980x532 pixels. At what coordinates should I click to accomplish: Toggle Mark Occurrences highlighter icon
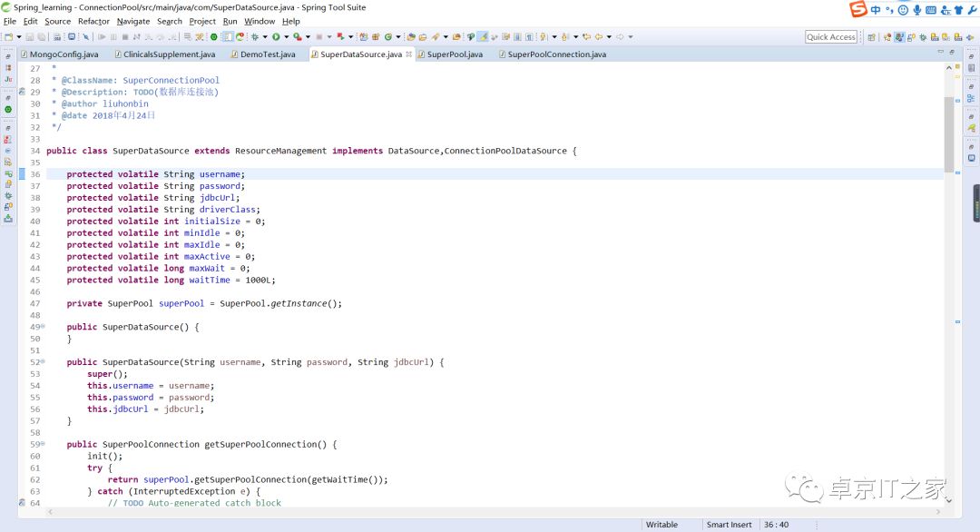point(483,37)
